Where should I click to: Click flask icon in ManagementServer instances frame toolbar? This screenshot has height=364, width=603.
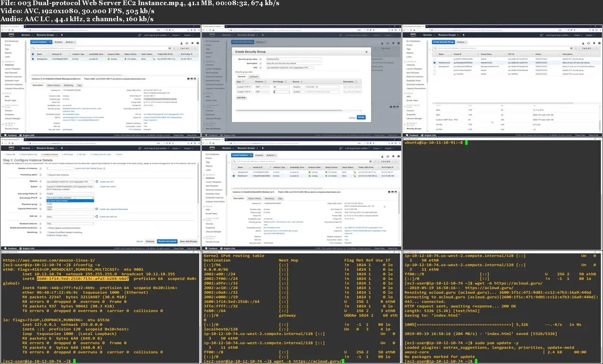[x=182, y=43]
